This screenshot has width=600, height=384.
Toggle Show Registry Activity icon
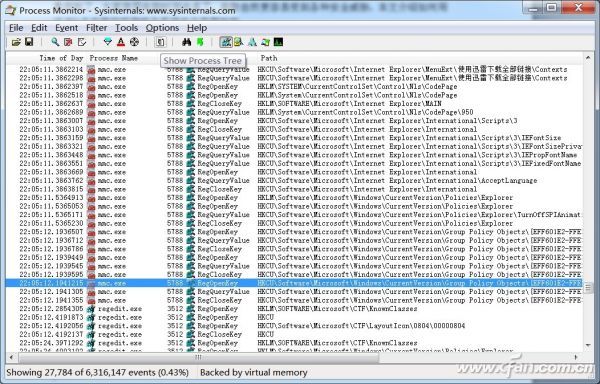pyautogui.click(x=226, y=42)
